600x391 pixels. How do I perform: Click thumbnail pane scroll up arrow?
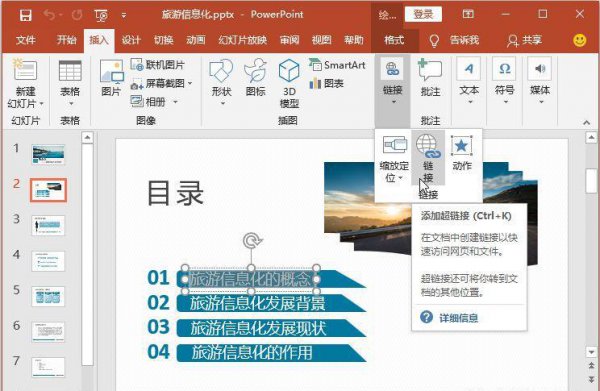pyautogui.click(x=87, y=138)
